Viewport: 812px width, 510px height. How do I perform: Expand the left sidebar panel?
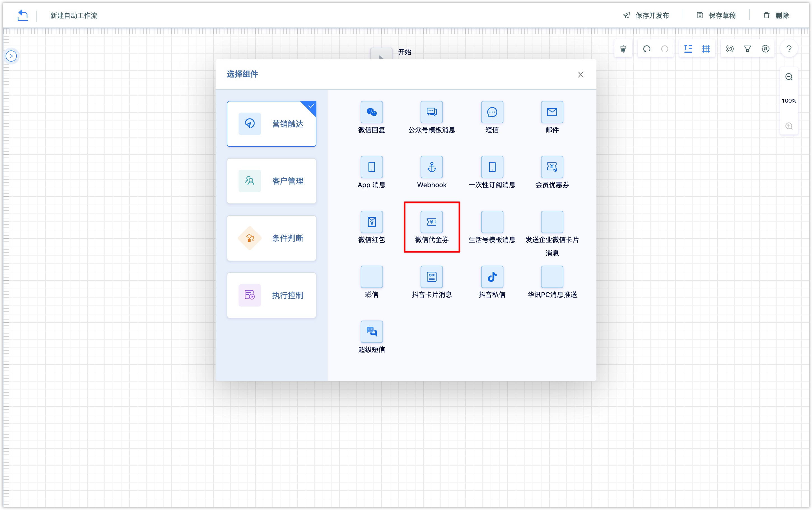(x=11, y=56)
